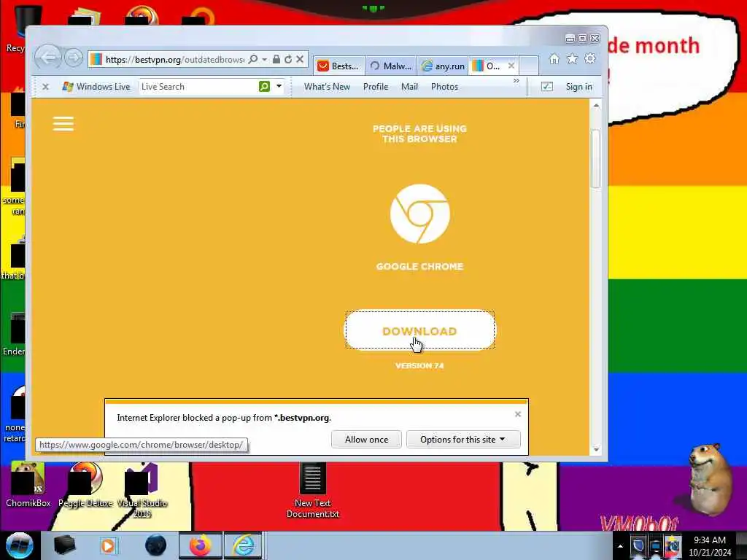The image size is (747, 560).
Task: Click the security lock icon in address bar
Action: coord(276,59)
